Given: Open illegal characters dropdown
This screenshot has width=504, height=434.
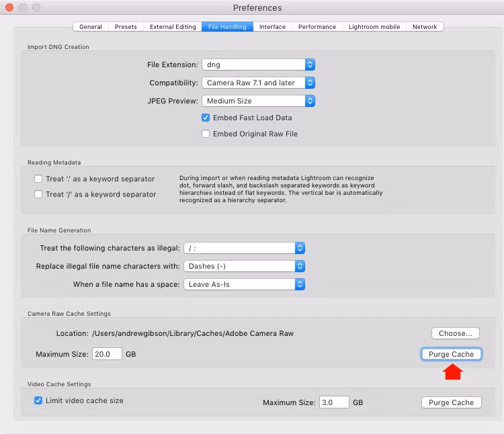Looking at the screenshot, I should 245,248.
